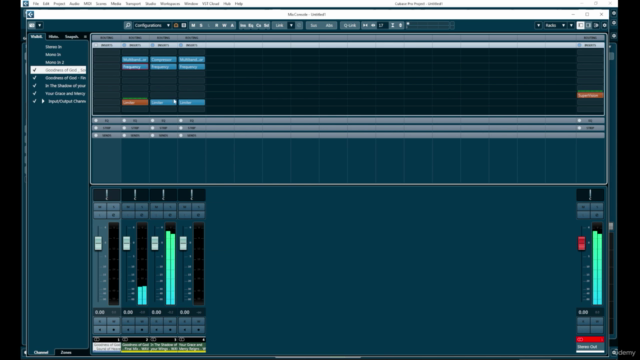Activate the Abs button

[x=329, y=25]
